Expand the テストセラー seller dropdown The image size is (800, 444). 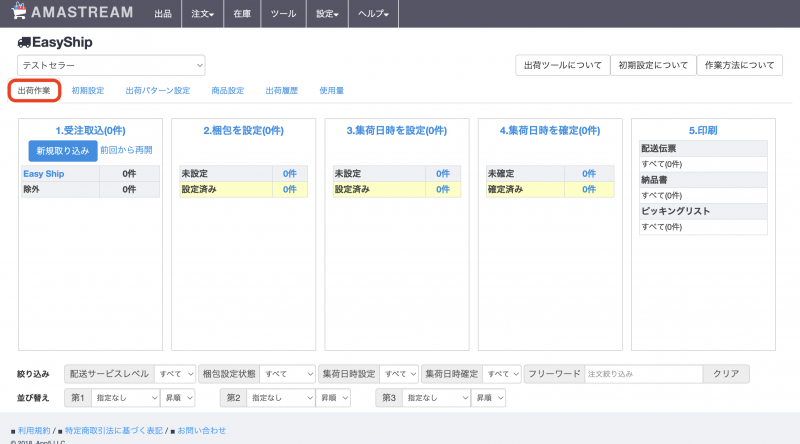111,65
